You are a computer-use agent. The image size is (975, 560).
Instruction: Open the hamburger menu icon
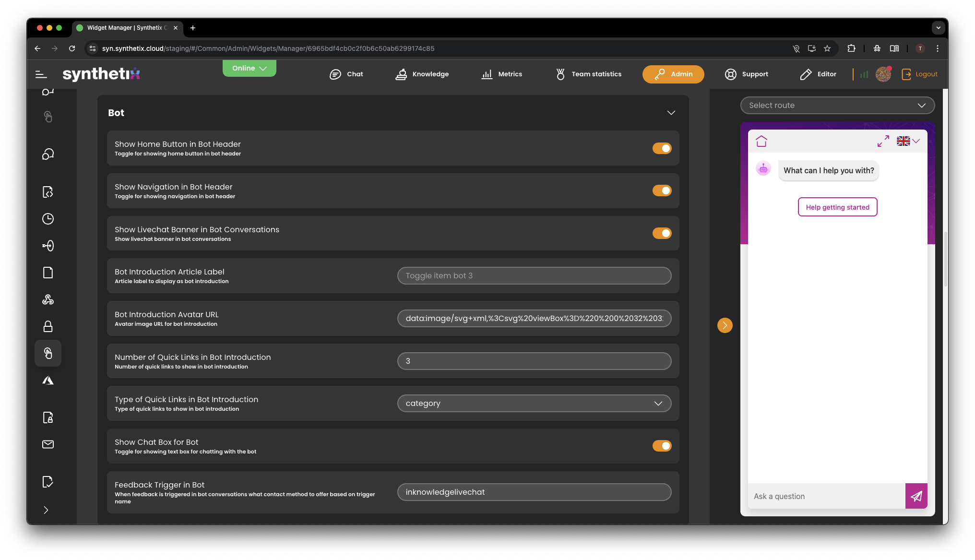(x=41, y=74)
